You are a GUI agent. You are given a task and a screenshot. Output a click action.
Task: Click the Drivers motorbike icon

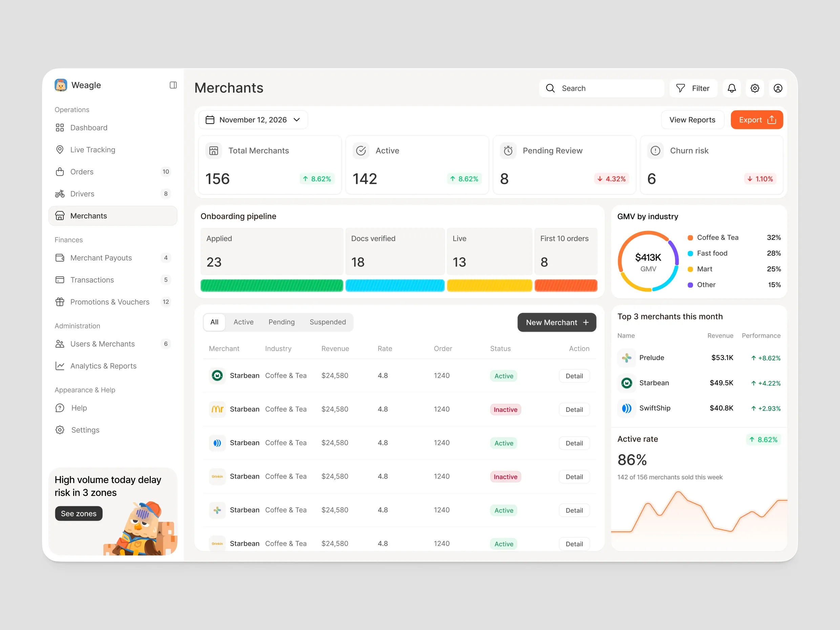tap(60, 194)
